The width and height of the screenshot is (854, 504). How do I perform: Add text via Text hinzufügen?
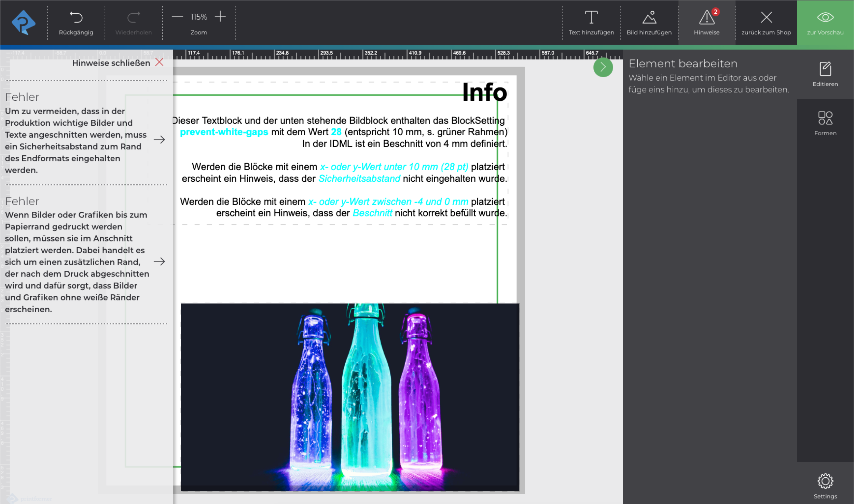[591, 23]
